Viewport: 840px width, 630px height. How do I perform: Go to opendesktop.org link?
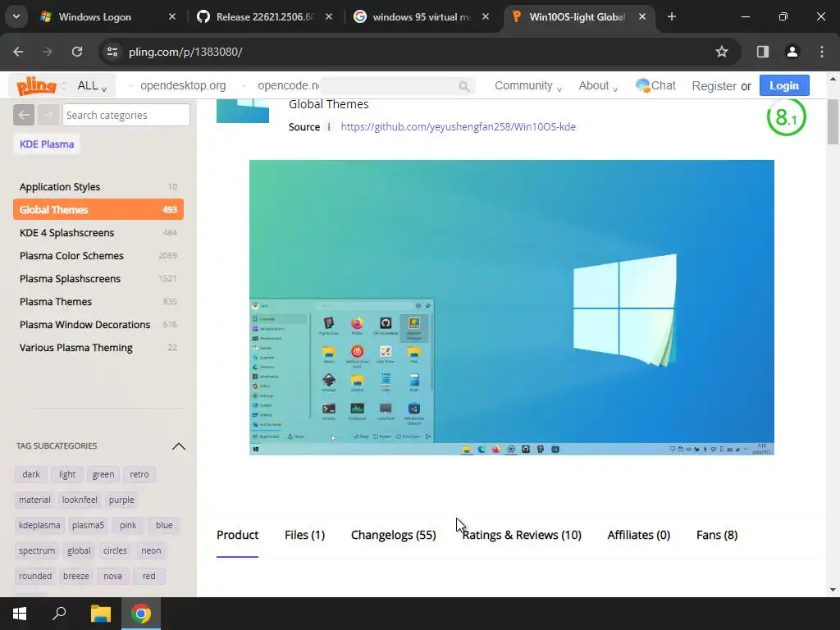tap(183, 85)
